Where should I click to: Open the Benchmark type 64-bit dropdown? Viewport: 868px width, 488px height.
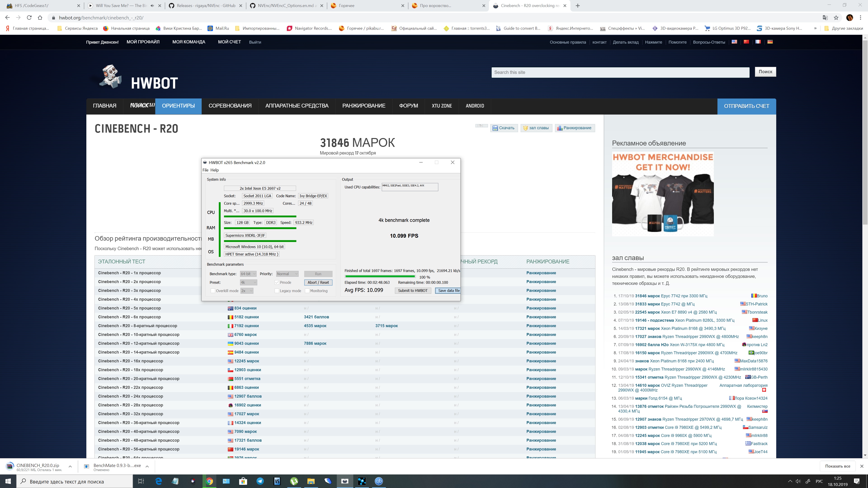tap(248, 274)
